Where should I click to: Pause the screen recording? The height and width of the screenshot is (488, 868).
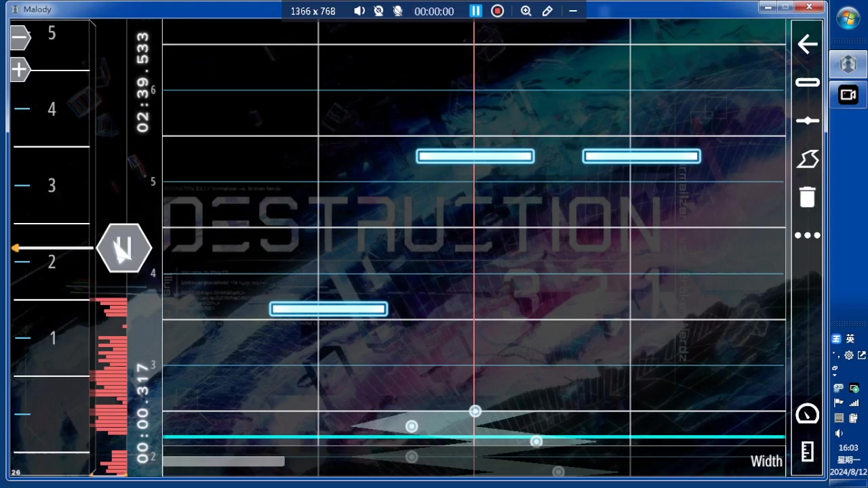point(475,11)
